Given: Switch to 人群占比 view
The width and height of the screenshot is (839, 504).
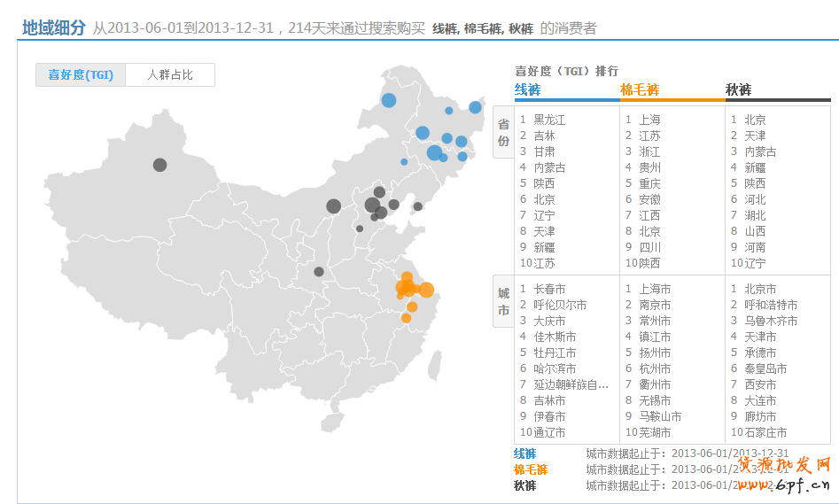Looking at the screenshot, I should (x=170, y=75).
